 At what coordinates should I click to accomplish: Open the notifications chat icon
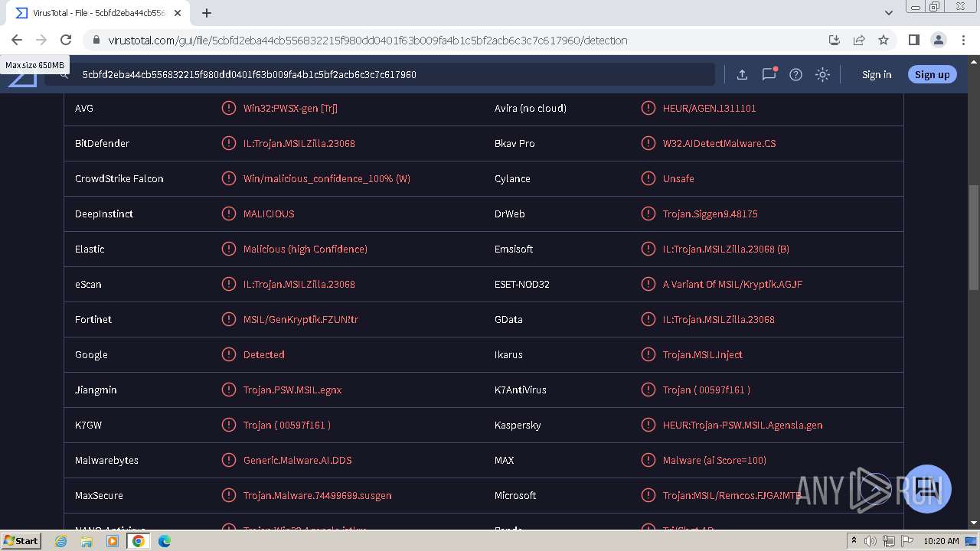[x=769, y=74]
